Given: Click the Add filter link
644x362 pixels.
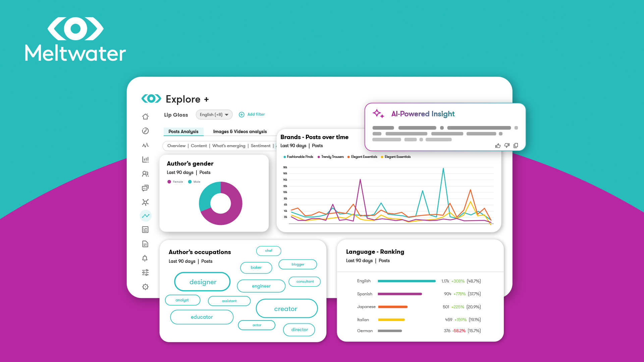Looking at the screenshot, I should [256, 114].
